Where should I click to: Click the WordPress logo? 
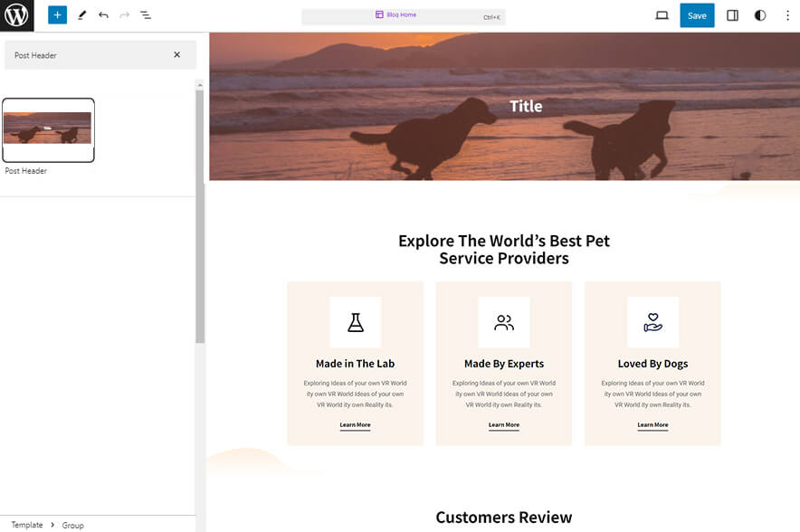15,14
